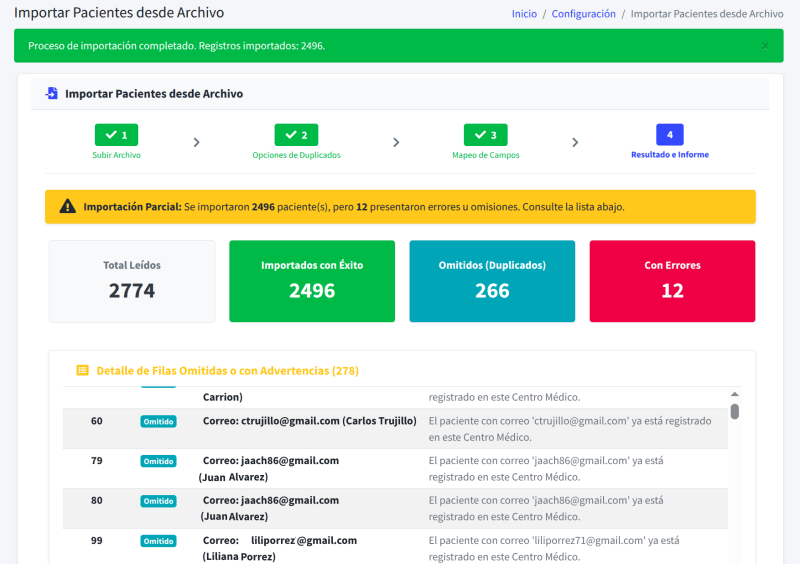Click the Omitido badge on row 99
Screen dimensions: 800x564
click(x=158, y=541)
